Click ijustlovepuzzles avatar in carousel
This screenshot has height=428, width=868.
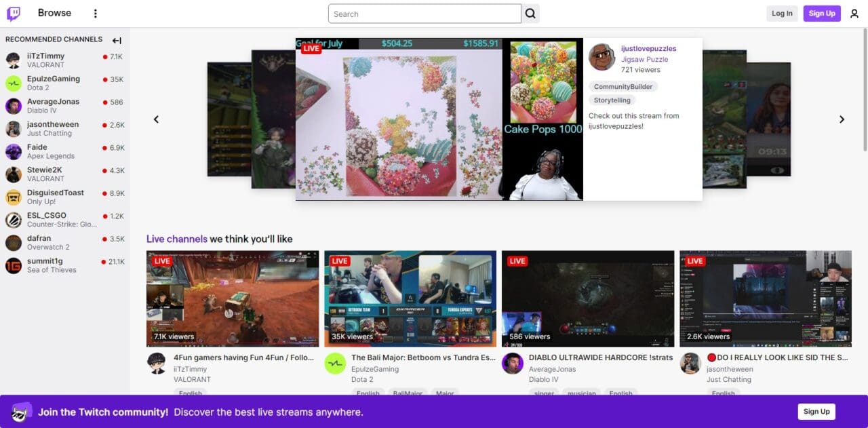coord(601,58)
